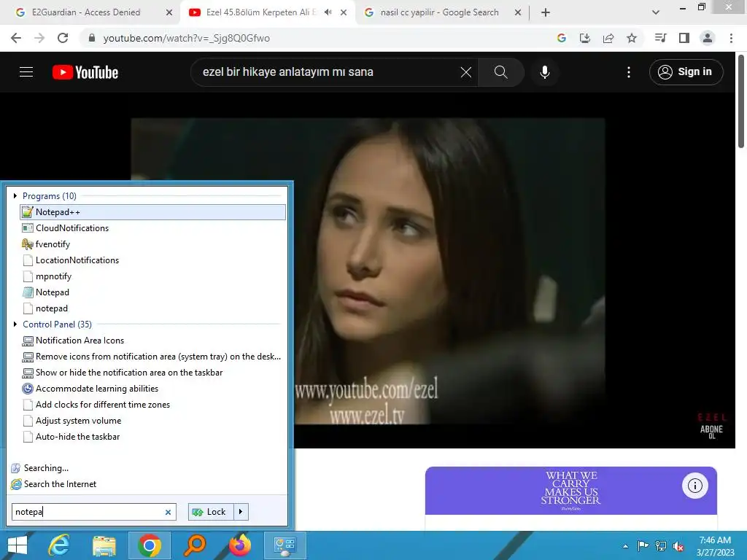Viewport: 747px width, 560px height.
Task: Switch to Chrome in the taskbar
Action: pos(150,545)
